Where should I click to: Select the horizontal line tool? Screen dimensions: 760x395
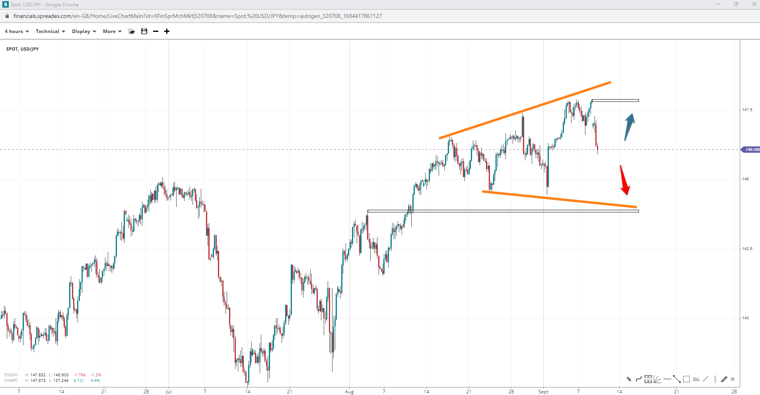[667, 379]
